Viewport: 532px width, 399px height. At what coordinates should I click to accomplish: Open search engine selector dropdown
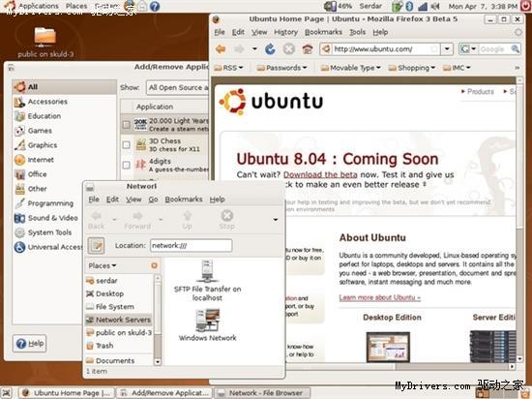[468, 49]
